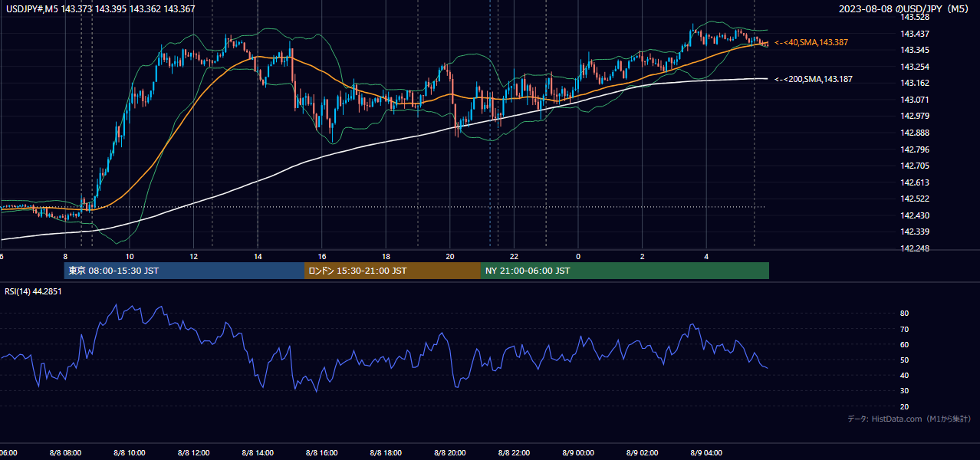The image size is (980, 460).
Task: Click hour 12 on the price chart time axis
Action: pyautogui.click(x=193, y=256)
